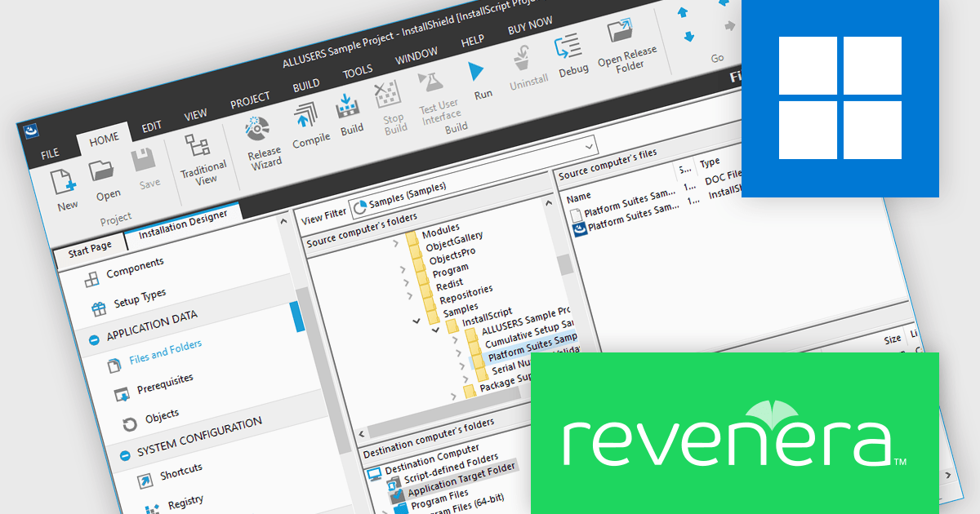Open the FILE menu
Viewport: 980px width, 514px height.
point(50,153)
